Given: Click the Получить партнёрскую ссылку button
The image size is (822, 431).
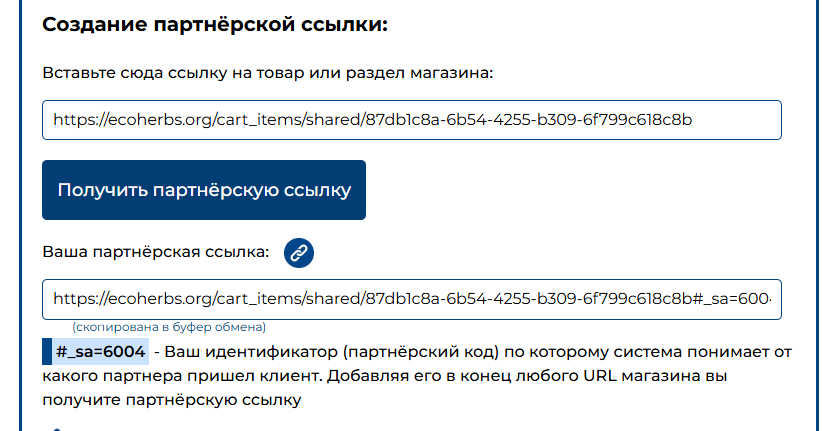Looking at the screenshot, I should (x=204, y=190).
